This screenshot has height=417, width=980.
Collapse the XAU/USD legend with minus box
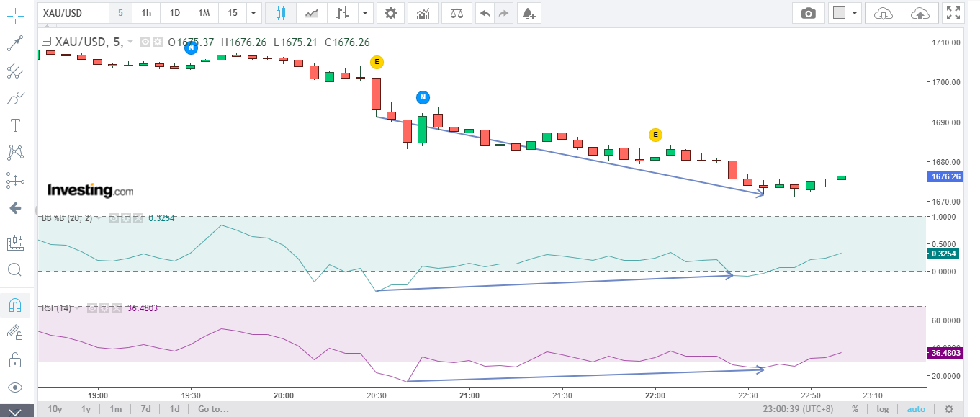(x=47, y=42)
